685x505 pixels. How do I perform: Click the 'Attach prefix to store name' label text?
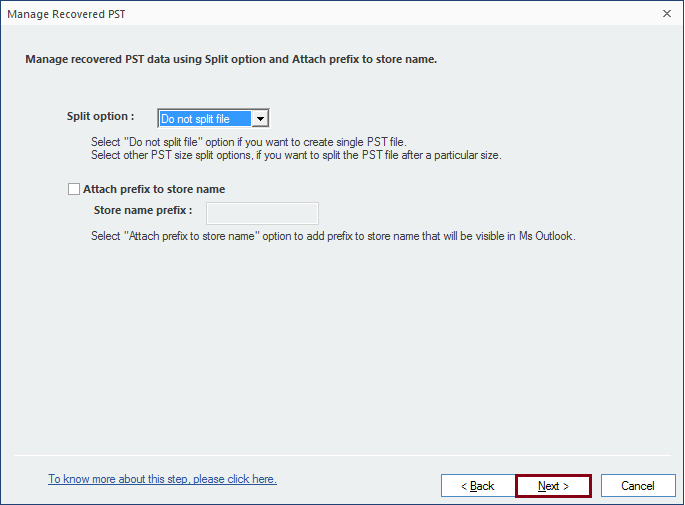pyautogui.click(x=154, y=189)
